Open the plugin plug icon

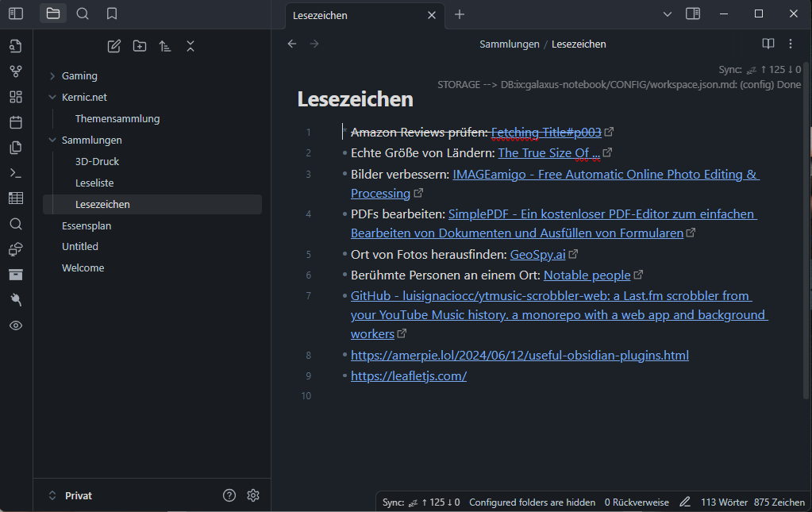click(16, 299)
